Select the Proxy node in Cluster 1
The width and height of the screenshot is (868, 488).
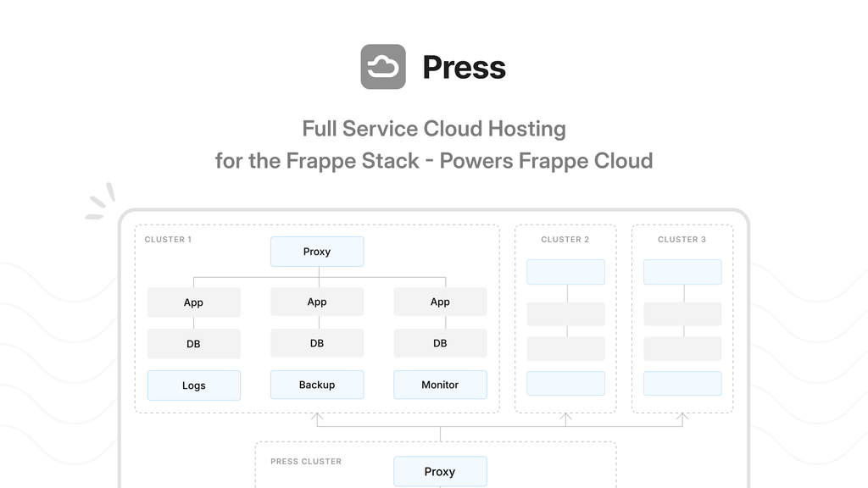coord(317,251)
